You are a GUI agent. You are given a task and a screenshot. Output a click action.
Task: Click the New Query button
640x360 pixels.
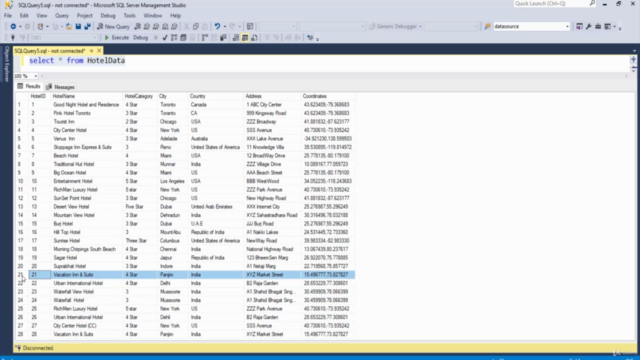113,27
